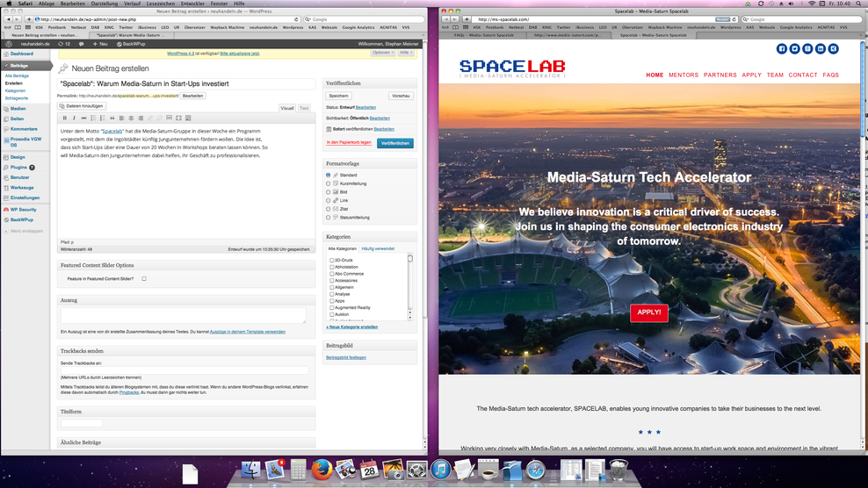Screen dimensions: 868x488
Task: Click the Sende Trackbacks an input field
Action: (184, 370)
